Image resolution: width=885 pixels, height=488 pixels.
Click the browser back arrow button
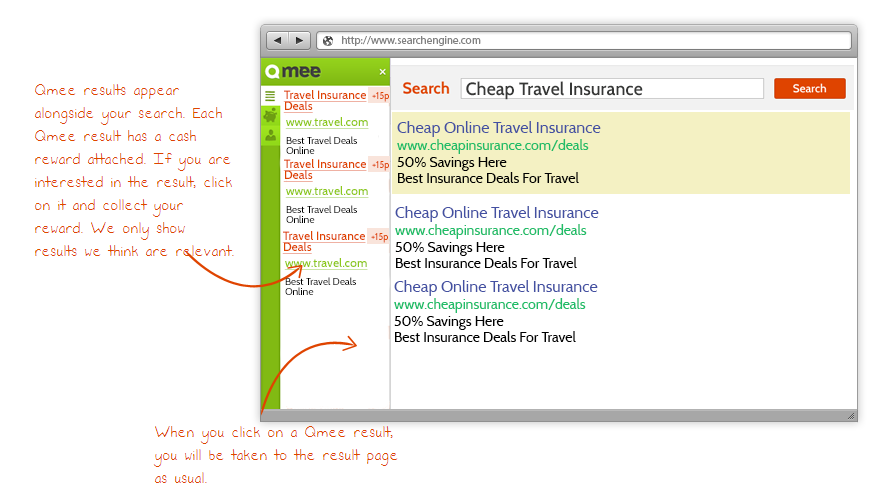pyautogui.click(x=277, y=40)
